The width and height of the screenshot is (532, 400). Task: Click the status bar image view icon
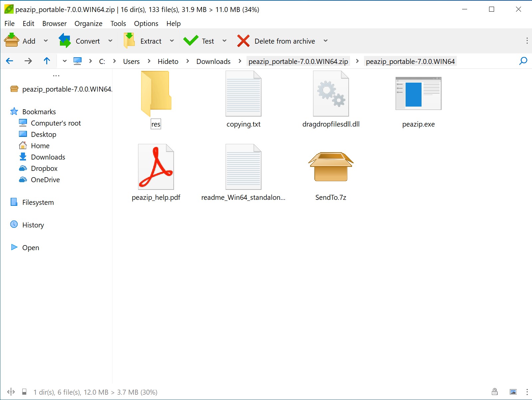click(513, 392)
